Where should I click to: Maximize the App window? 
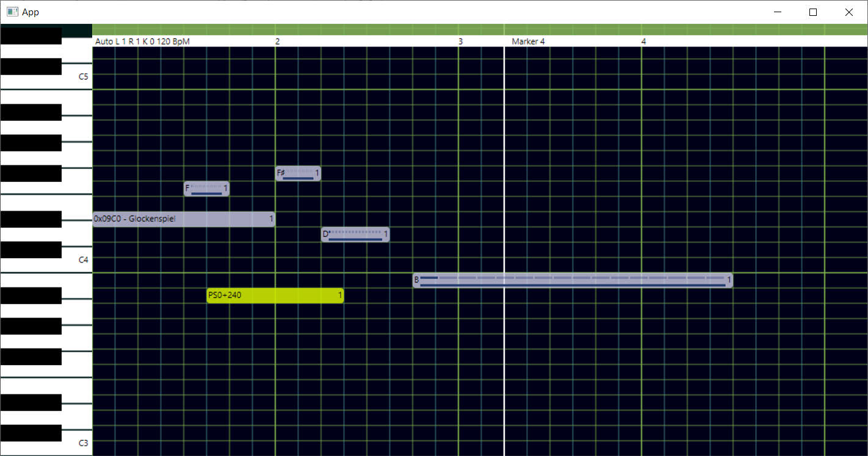(x=812, y=12)
